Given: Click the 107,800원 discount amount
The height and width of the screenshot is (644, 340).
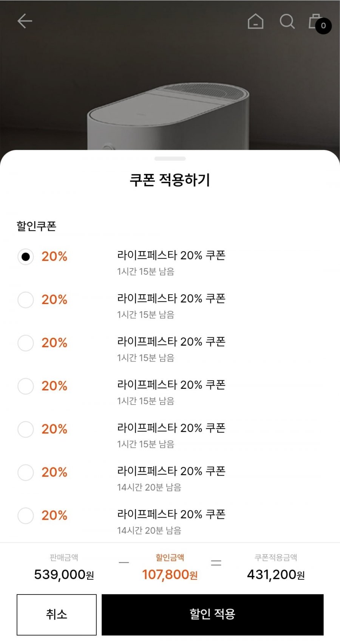Looking at the screenshot, I should (x=170, y=574).
